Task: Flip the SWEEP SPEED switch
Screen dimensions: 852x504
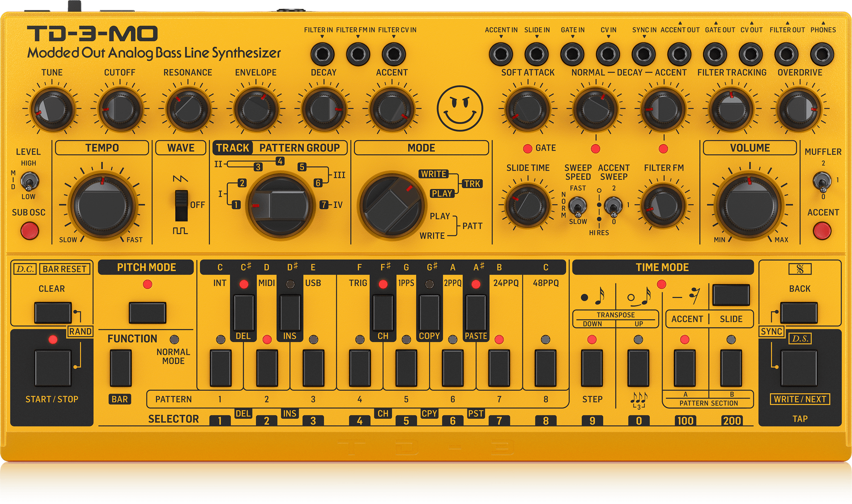Action: coord(577,206)
